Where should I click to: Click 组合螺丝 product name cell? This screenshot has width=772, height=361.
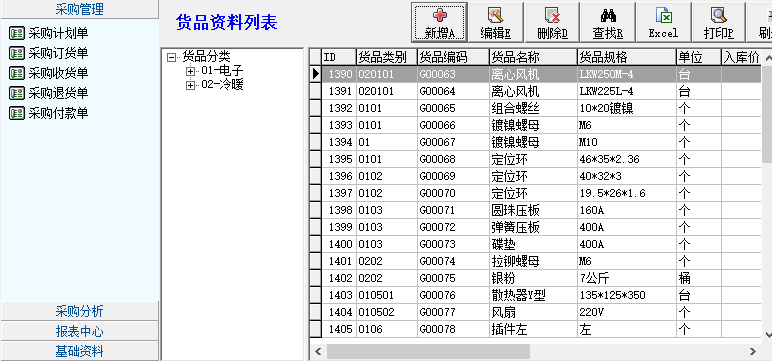point(533,108)
